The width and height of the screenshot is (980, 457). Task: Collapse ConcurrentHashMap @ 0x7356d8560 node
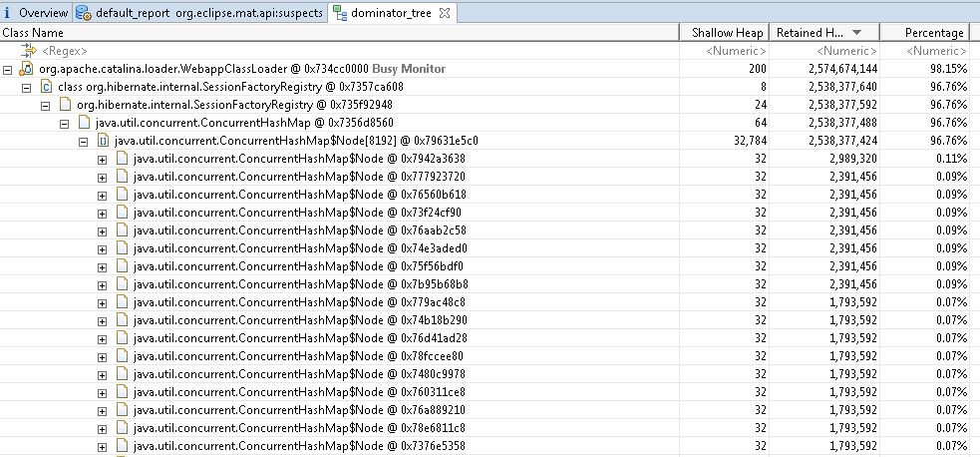coord(64,124)
